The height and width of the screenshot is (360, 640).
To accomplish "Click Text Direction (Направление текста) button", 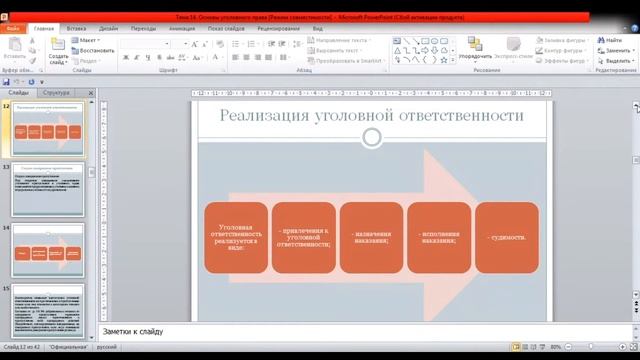I will tap(339, 40).
